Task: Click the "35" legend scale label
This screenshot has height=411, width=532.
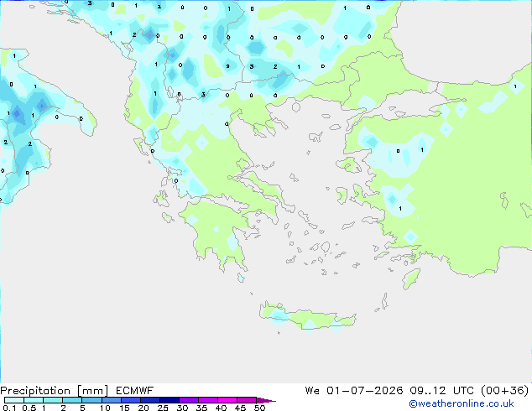Action: tap(201, 408)
